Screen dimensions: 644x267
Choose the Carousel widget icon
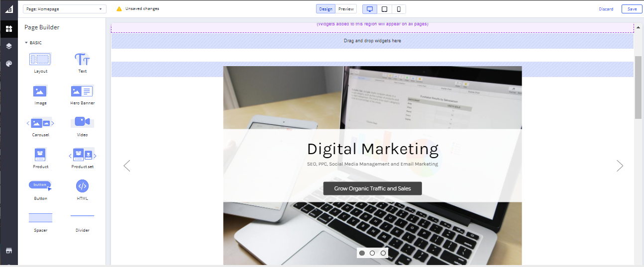40,123
